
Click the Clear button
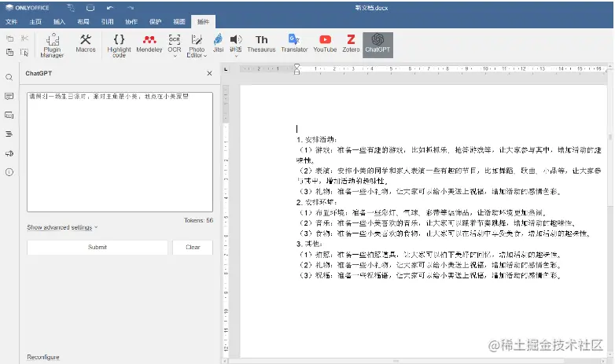(x=193, y=247)
